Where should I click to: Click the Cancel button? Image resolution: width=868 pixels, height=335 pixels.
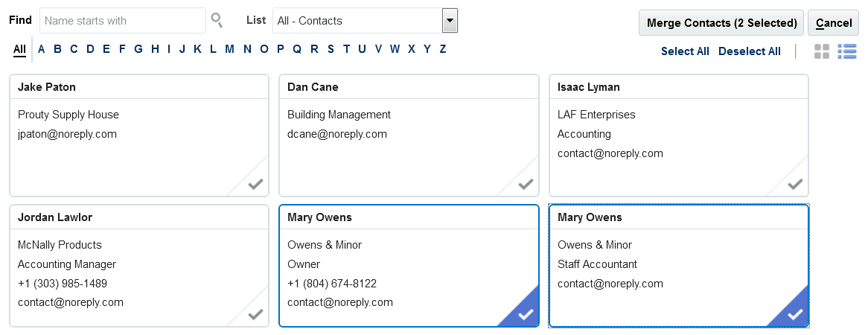[833, 23]
